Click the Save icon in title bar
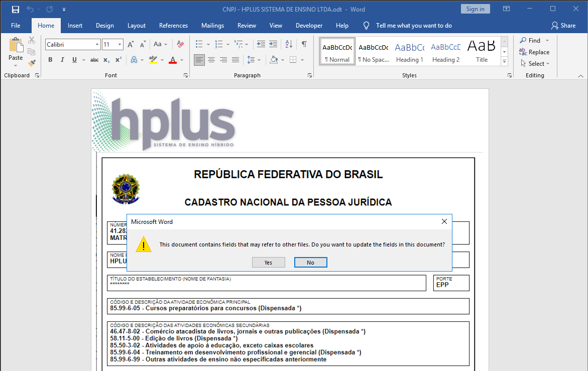This screenshot has height=371, width=588. pos(16,10)
